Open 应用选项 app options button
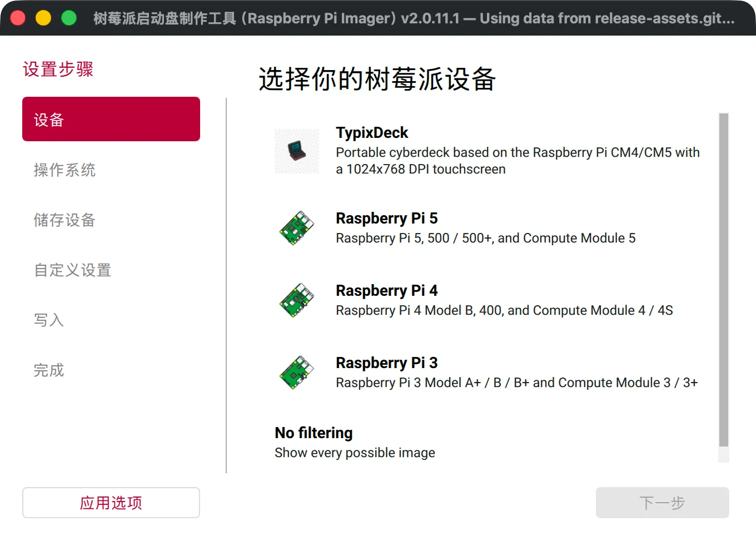This screenshot has width=756, height=536. coord(111,503)
